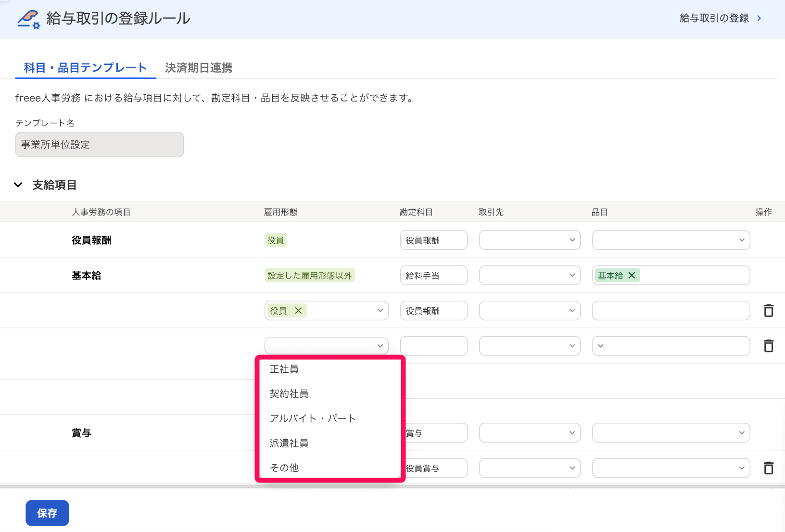
Task: Remove the 役員 employment type tag
Action: (298, 311)
